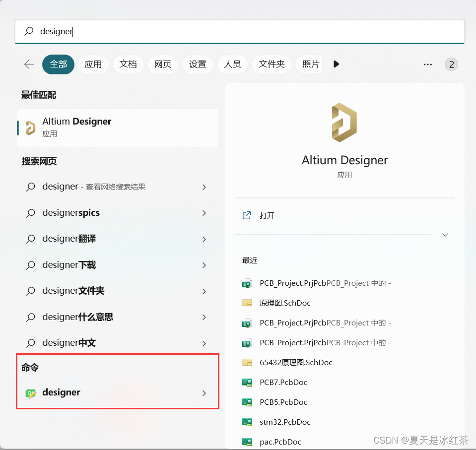Expand designer文件夹 suggestion chevron
Screen dimensions: 476x450
click(204, 291)
